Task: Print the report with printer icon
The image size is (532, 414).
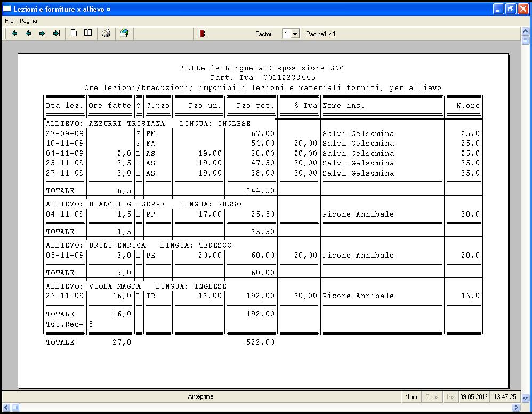Action: pos(106,33)
